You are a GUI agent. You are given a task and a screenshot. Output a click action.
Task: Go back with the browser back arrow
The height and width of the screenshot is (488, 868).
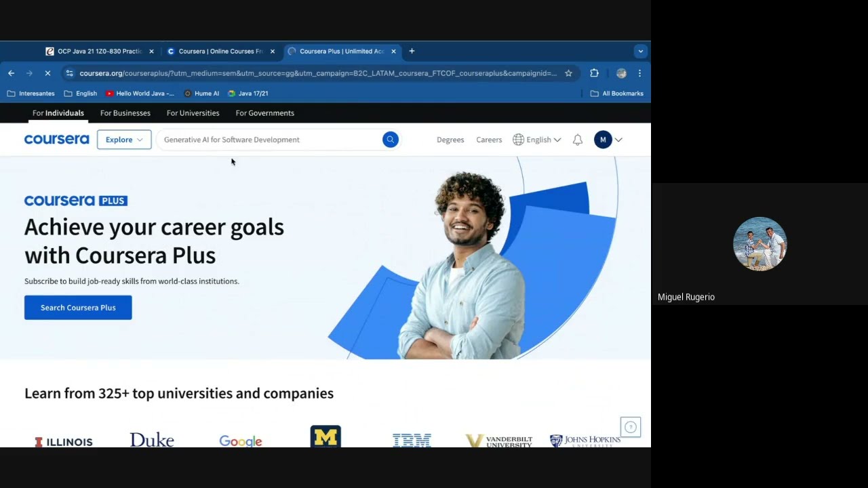coord(12,73)
